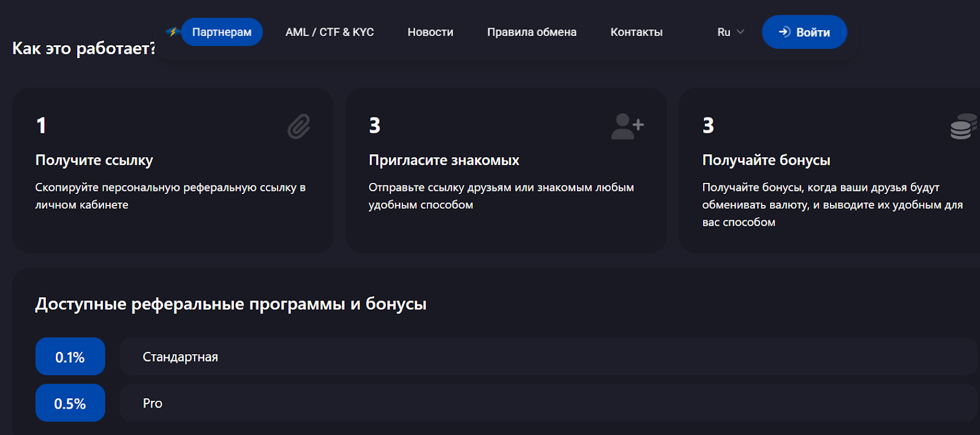Viewport: 980px width, 435px height.
Task: Click the Войти login button
Action: coord(804,32)
